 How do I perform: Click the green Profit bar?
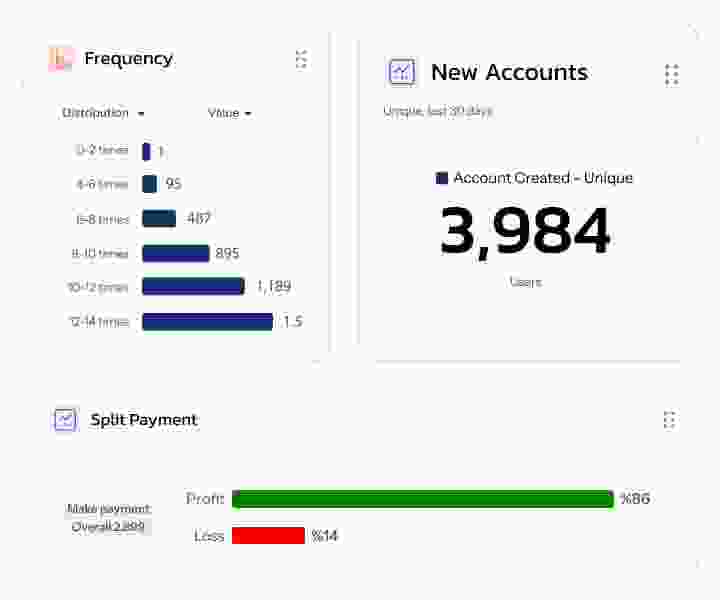[422, 499]
